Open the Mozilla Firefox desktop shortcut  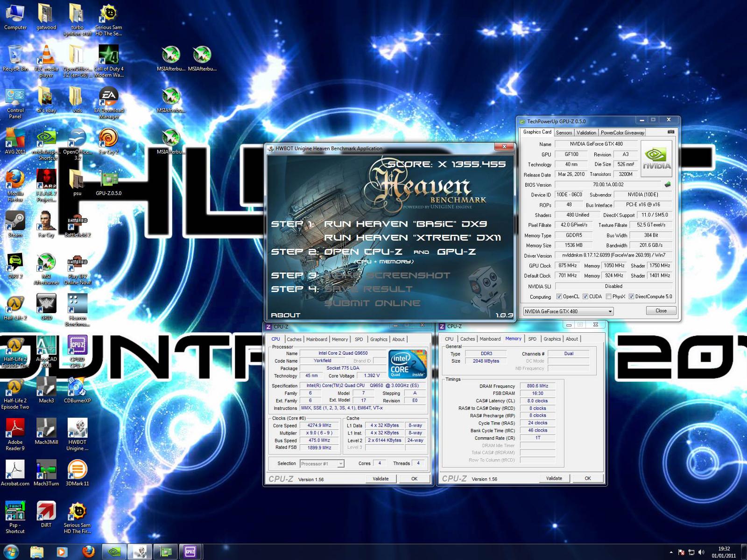pyautogui.click(x=15, y=186)
